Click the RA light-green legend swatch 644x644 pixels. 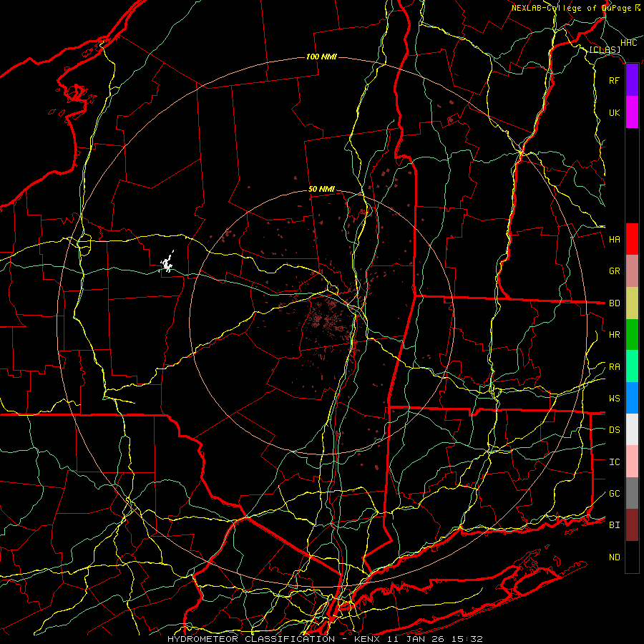coord(632,366)
